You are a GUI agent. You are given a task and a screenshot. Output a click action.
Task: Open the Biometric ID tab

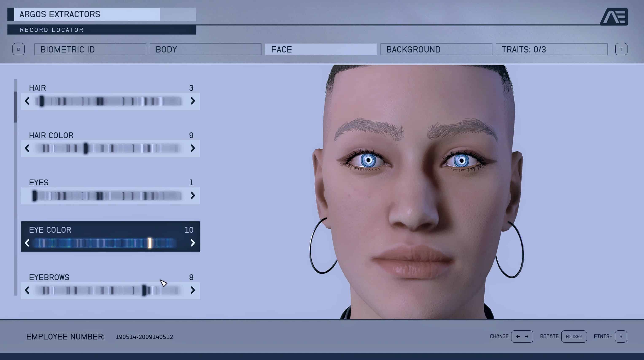[90, 50]
